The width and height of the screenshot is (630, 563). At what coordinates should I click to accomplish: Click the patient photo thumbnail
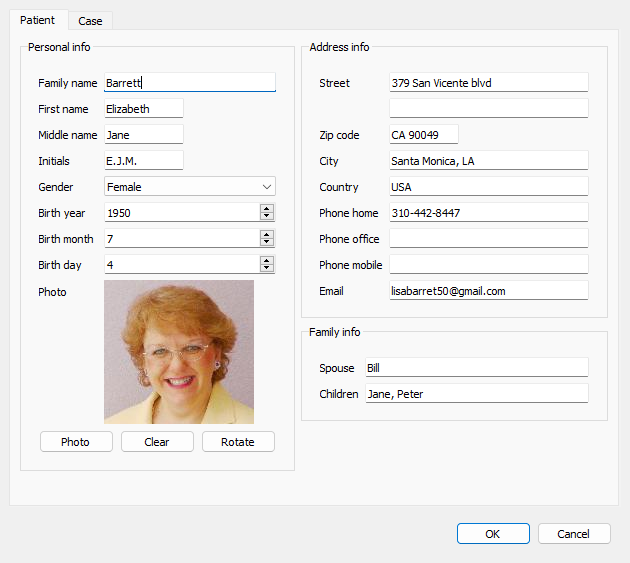click(179, 352)
